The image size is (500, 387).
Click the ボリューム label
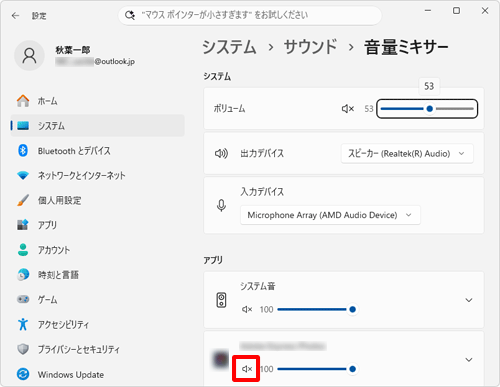(229, 109)
